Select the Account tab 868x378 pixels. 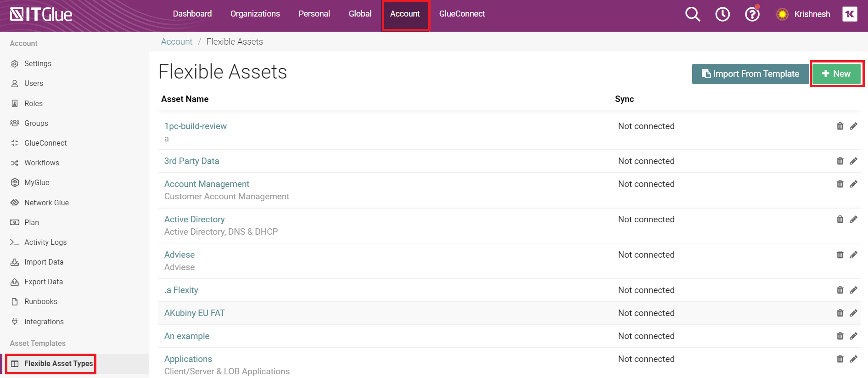click(405, 14)
